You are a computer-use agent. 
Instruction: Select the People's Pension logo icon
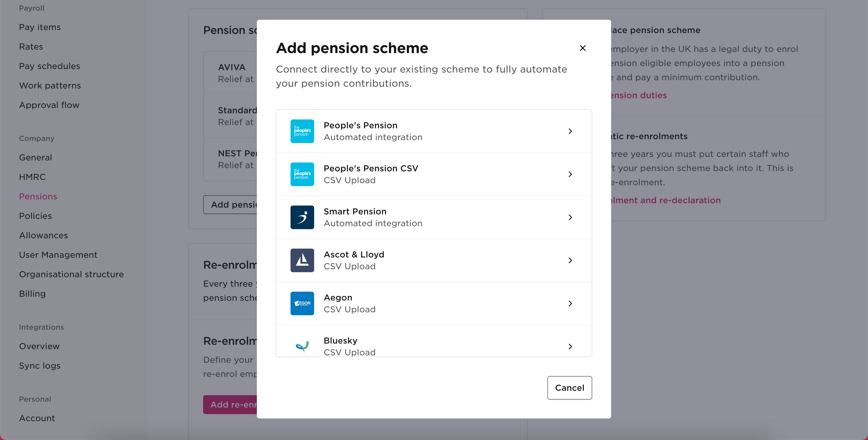pos(302,131)
